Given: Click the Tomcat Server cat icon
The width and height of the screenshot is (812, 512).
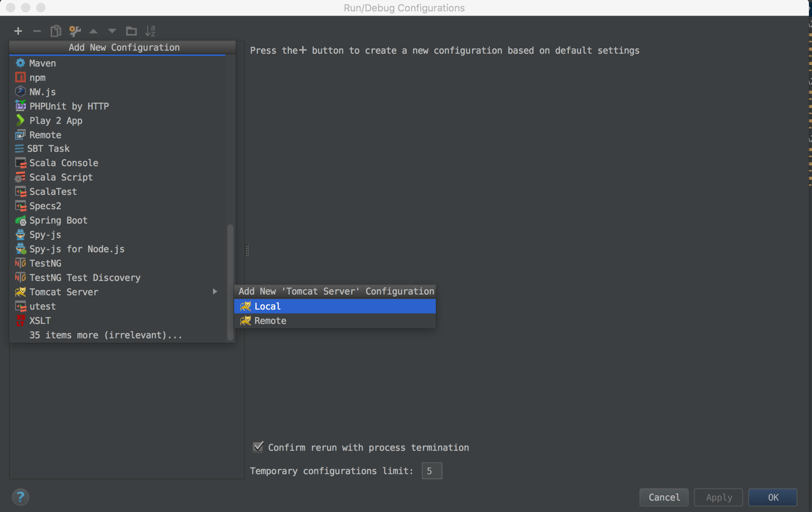Looking at the screenshot, I should [20, 292].
